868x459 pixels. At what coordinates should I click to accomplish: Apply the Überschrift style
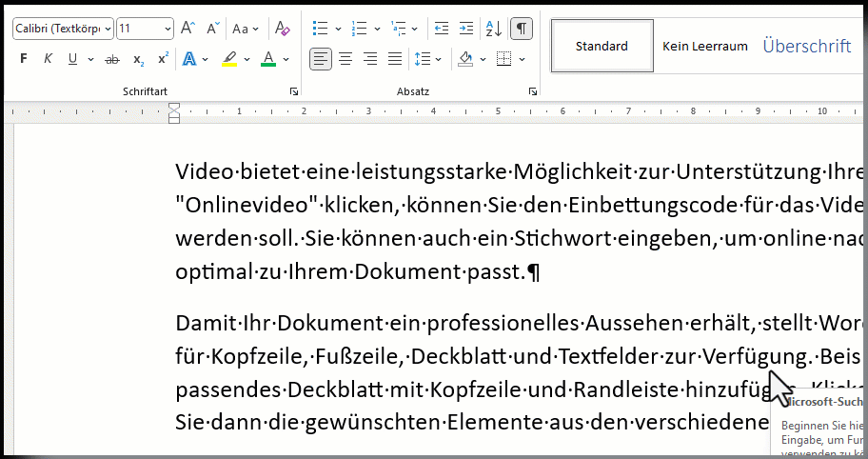pos(806,46)
